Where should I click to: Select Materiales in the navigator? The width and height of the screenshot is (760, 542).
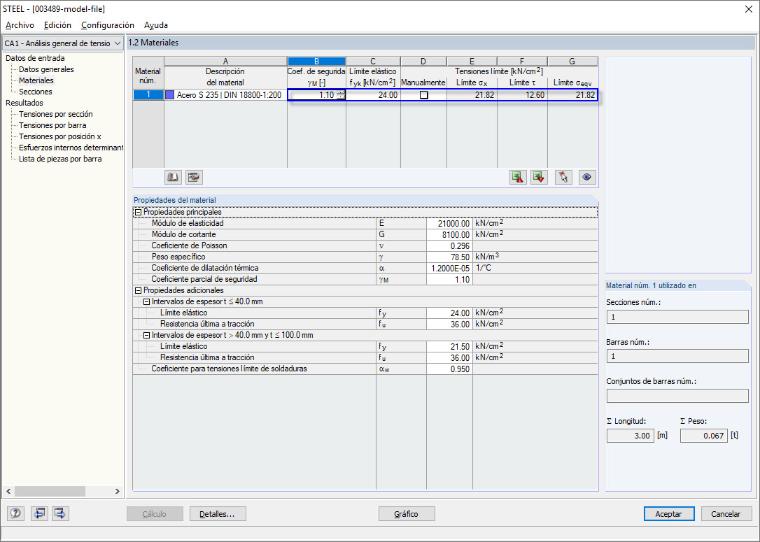pos(36,80)
